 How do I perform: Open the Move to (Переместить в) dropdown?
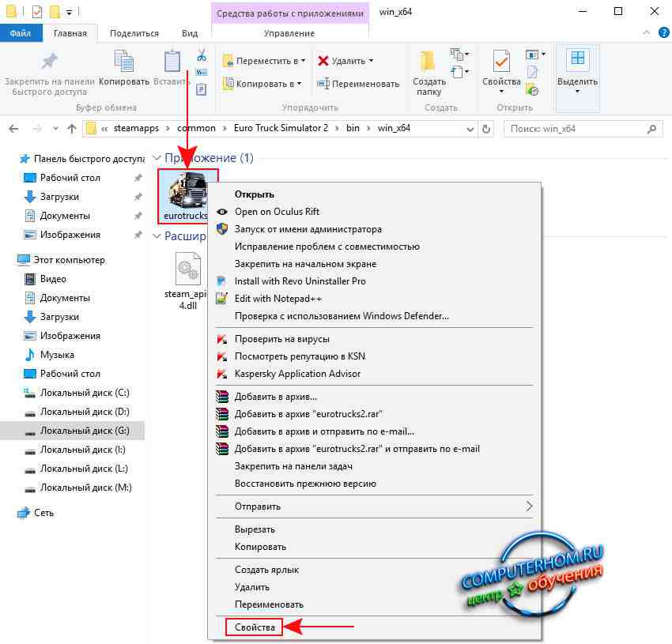265,61
